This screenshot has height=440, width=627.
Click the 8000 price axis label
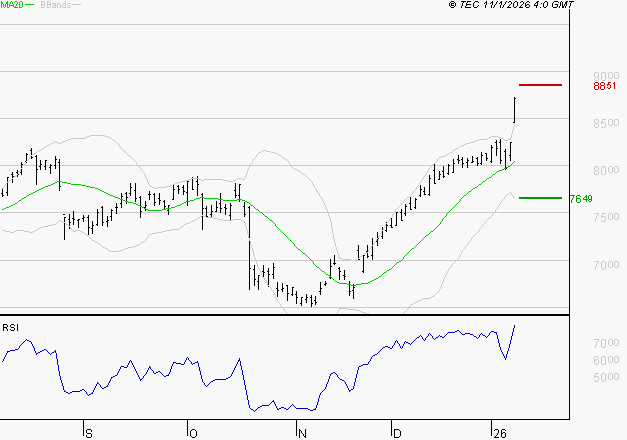tap(606, 170)
